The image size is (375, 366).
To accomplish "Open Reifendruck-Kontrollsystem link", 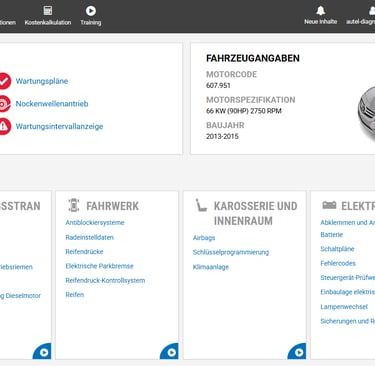I will tap(105, 280).
